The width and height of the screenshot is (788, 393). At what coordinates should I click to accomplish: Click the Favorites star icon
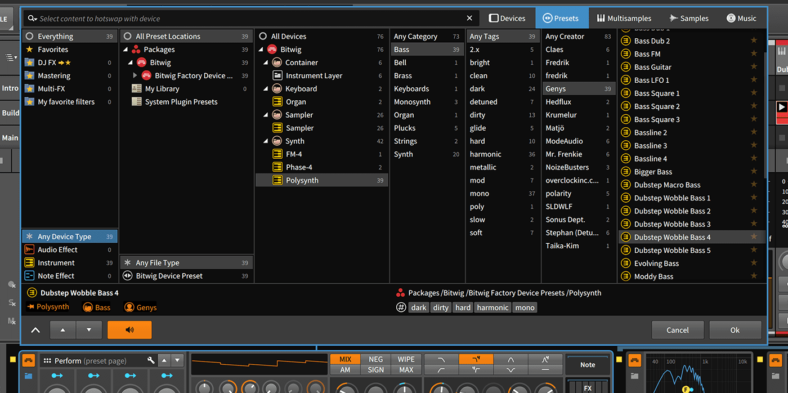[29, 49]
